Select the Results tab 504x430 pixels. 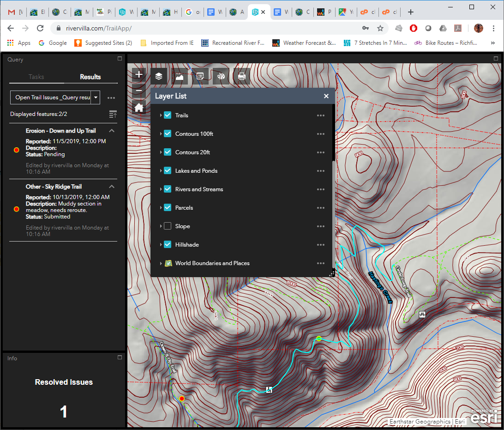coord(90,77)
